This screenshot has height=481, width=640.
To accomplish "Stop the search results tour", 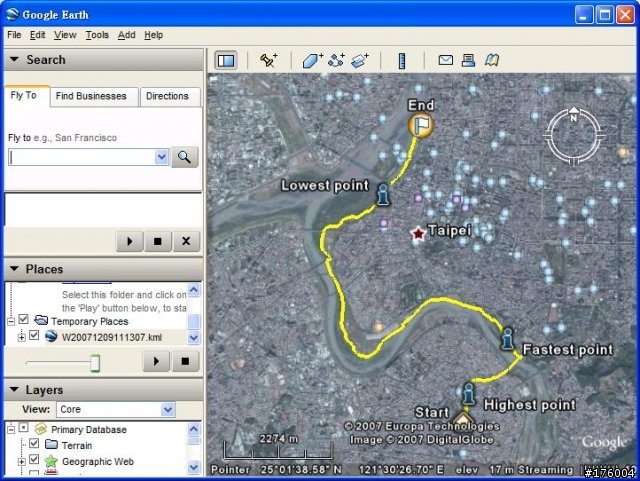I will coord(158,241).
